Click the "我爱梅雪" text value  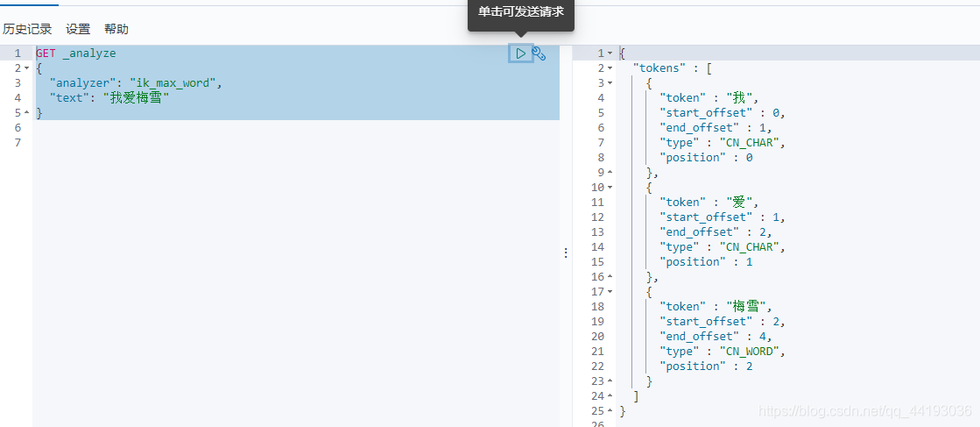click(136, 97)
